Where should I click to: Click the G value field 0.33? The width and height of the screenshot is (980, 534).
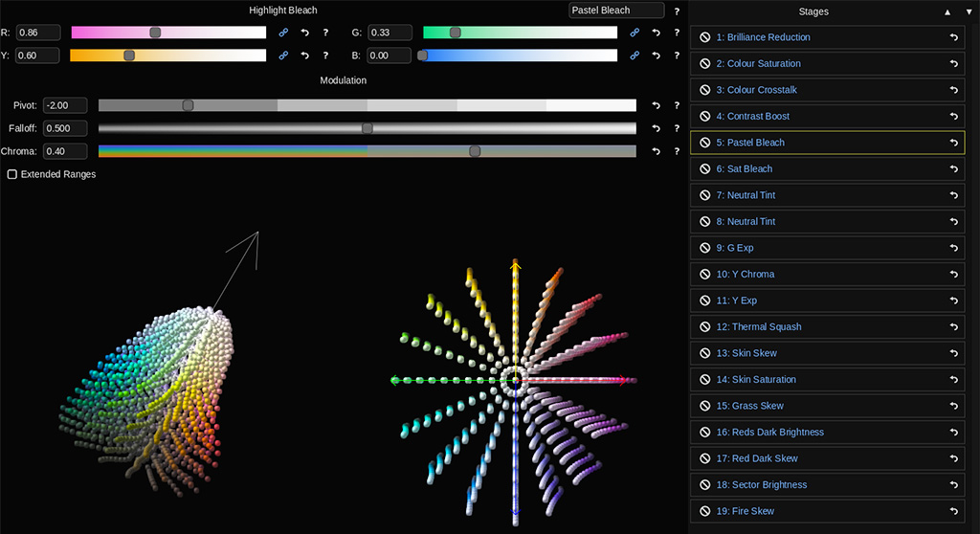(x=390, y=33)
